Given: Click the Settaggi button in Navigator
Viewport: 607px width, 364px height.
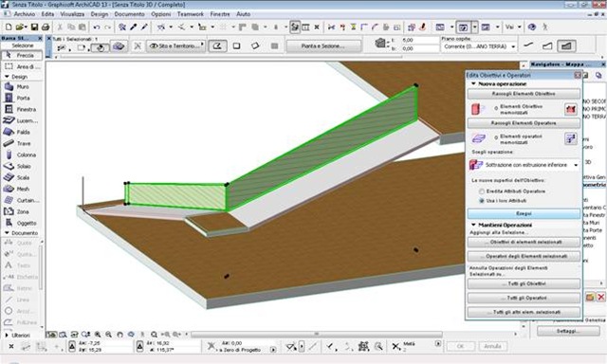Looking at the screenshot, I should tap(568, 331).
